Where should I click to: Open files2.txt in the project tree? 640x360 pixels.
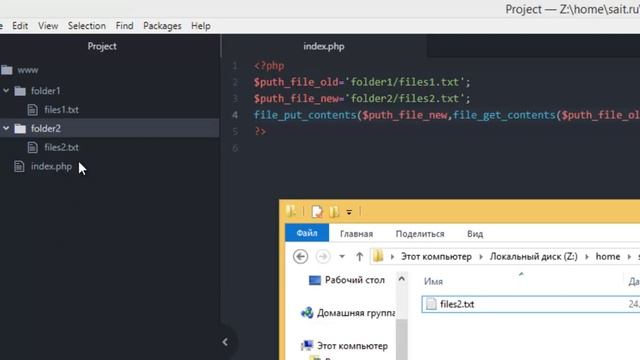point(61,147)
